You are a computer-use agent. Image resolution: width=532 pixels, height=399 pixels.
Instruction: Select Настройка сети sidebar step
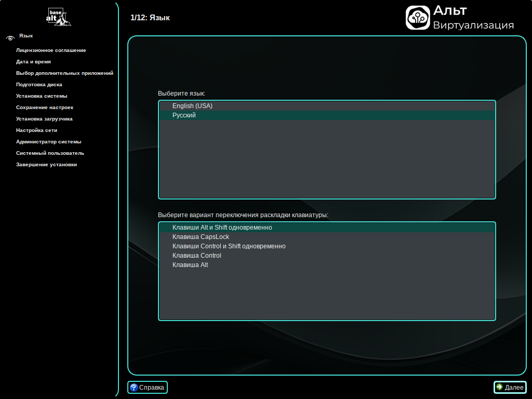point(36,130)
